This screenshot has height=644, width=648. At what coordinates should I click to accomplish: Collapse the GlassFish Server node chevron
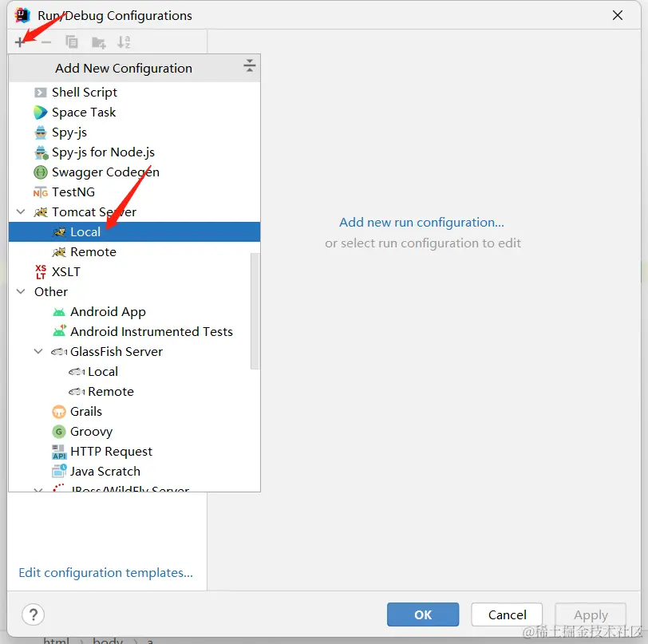pyautogui.click(x=38, y=352)
